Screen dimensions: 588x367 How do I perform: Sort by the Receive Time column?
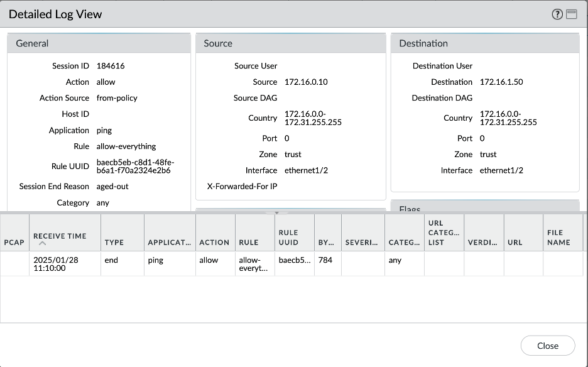[60, 236]
